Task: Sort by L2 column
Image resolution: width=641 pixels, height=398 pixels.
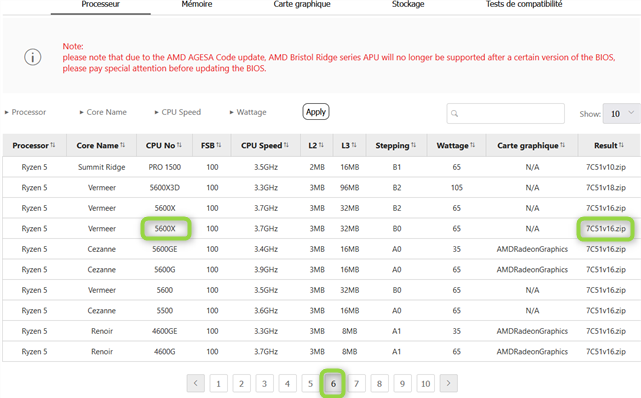Action: pos(316,145)
